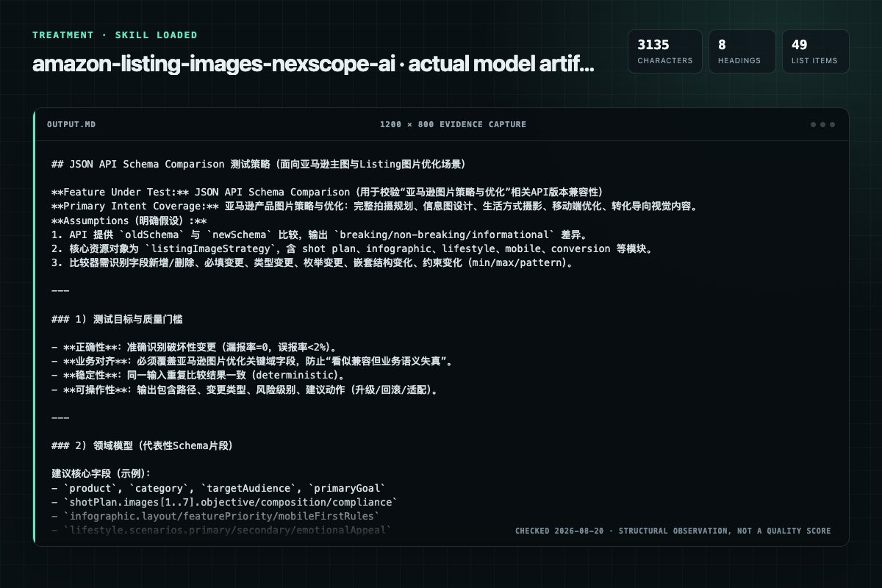The height and width of the screenshot is (588, 882).
Task: Click the '### 2) 领域模型' heading
Action: coord(143,446)
